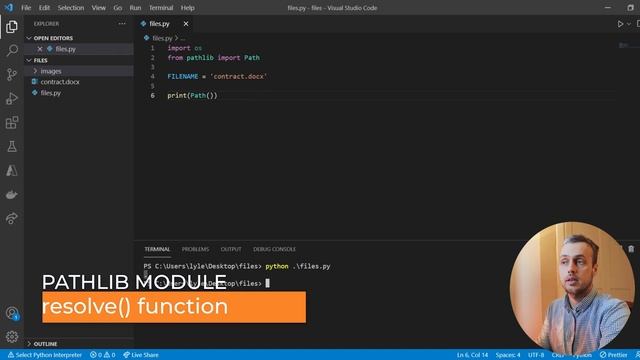The image size is (640, 360).
Task: Change indentation via Spaces: 4
Action: [508, 355]
